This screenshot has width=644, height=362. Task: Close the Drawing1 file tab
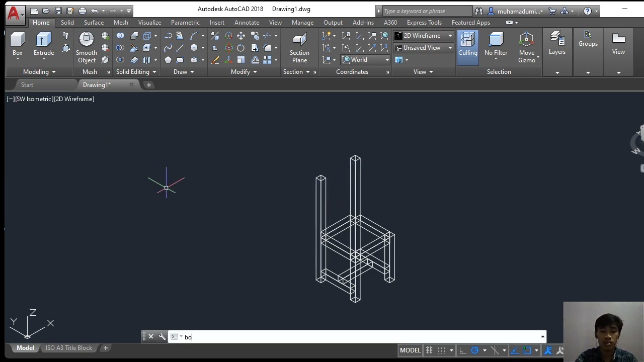131,85
